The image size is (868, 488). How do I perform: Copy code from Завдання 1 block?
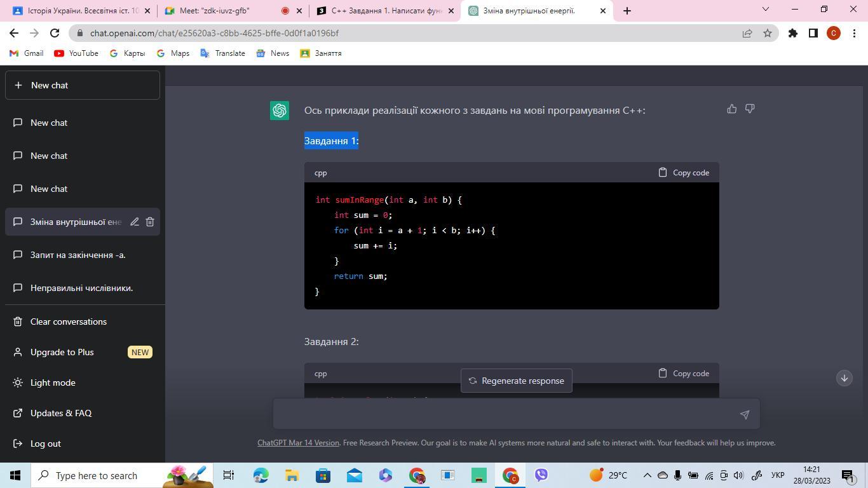tap(684, 173)
